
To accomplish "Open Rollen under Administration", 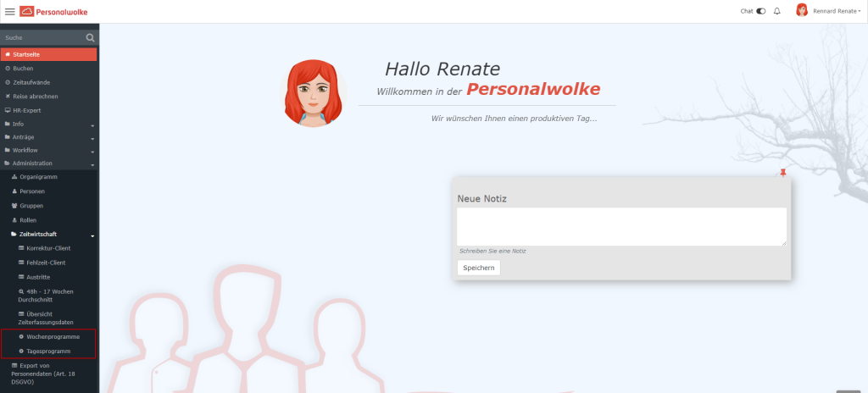I will pos(28,219).
